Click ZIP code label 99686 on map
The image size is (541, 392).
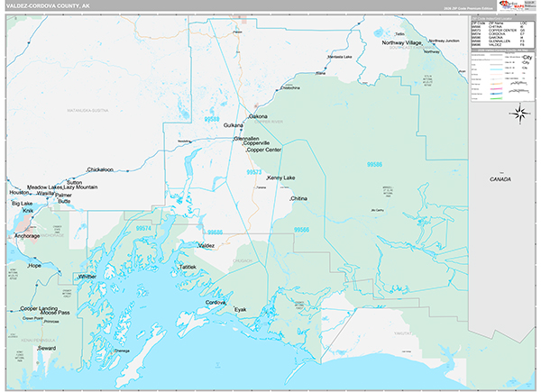215,232
